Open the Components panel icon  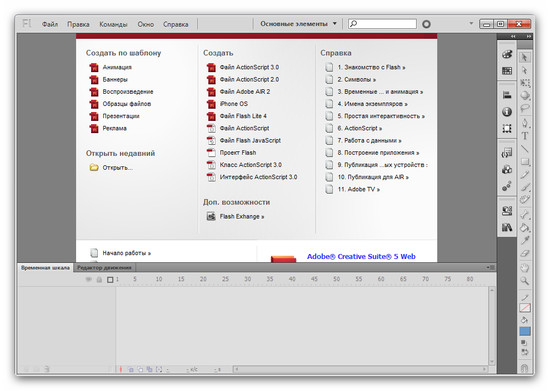(x=507, y=169)
